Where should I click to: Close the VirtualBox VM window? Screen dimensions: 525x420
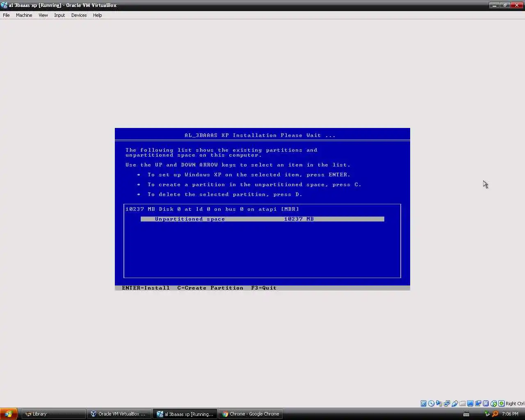[516, 5]
